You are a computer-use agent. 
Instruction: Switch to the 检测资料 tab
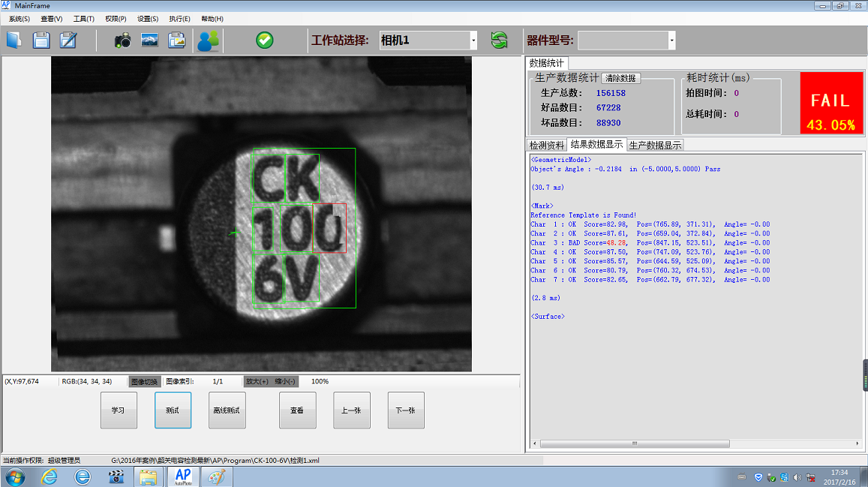547,146
